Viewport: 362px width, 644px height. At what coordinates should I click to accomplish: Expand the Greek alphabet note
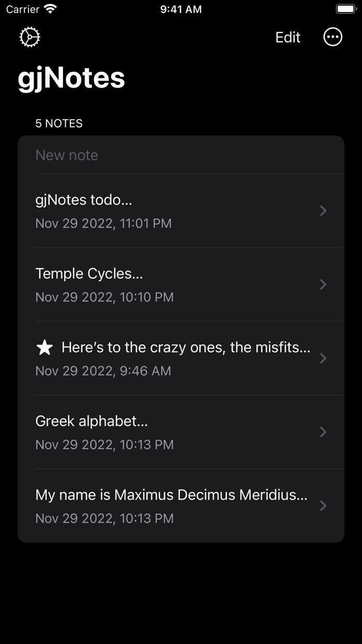tap(323, 432)
